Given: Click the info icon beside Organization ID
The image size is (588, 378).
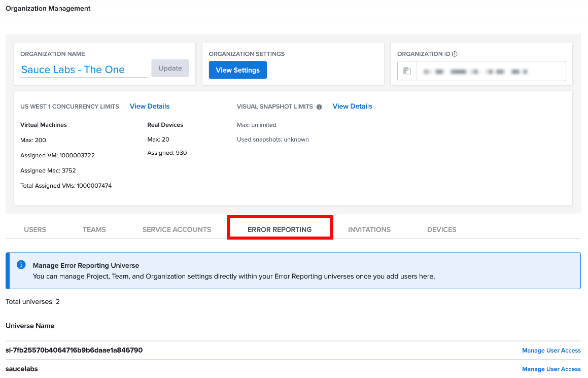Looking at the screenshot, I should click(455, 54).
